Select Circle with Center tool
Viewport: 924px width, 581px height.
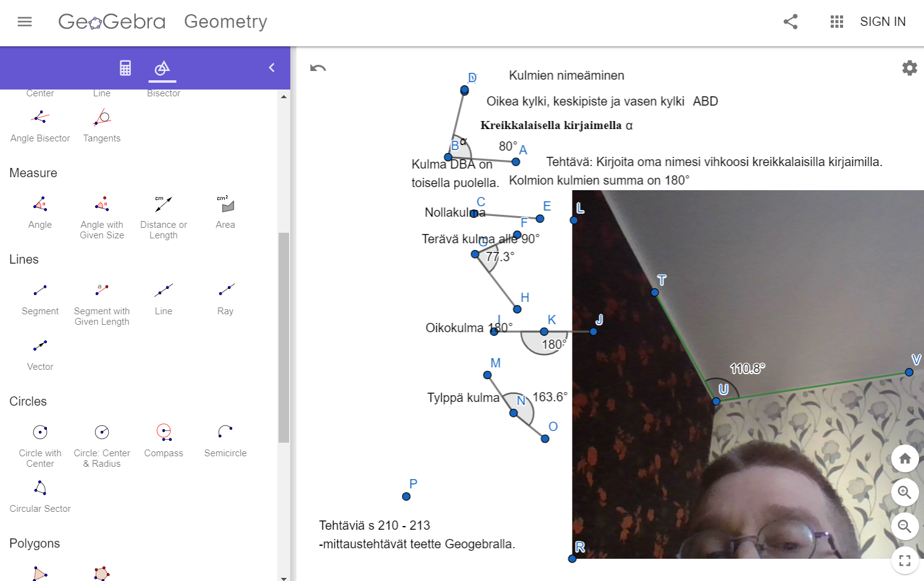pos(40,445)
